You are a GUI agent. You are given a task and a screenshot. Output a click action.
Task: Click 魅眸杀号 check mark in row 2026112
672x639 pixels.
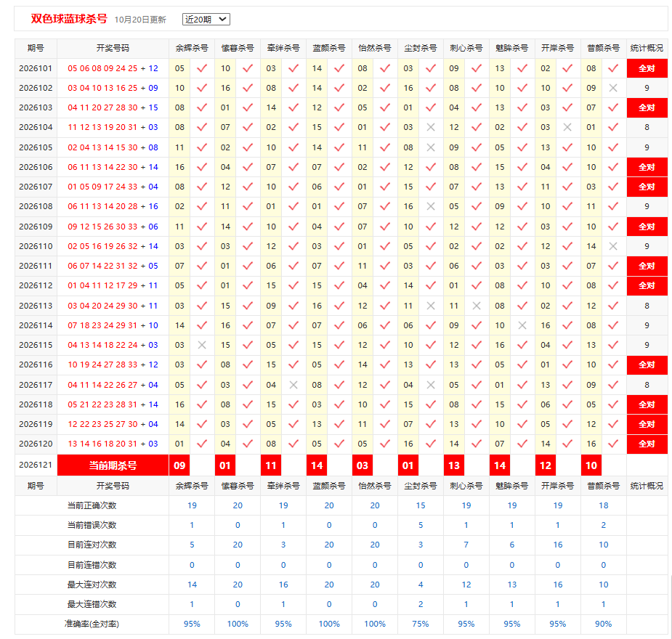click(x=522, y=285)
